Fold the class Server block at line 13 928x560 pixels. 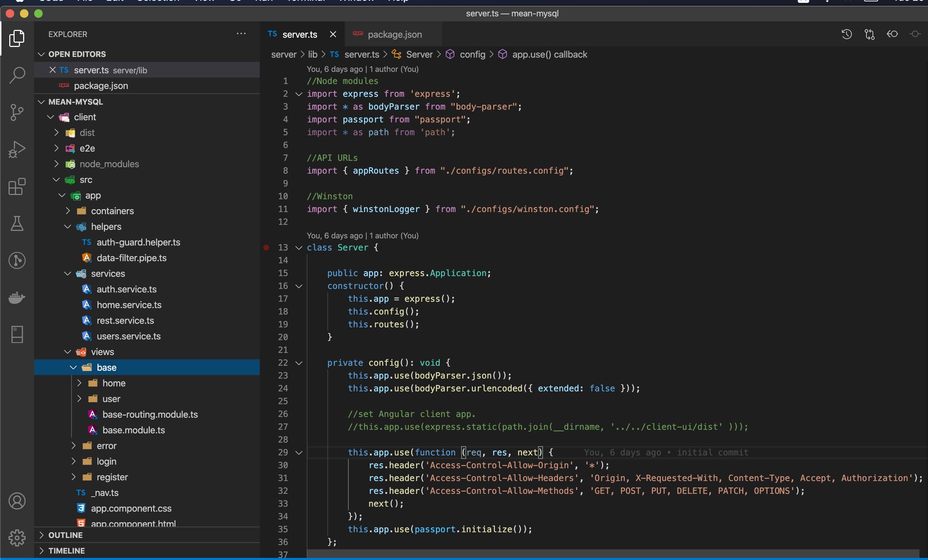point(299,247)
